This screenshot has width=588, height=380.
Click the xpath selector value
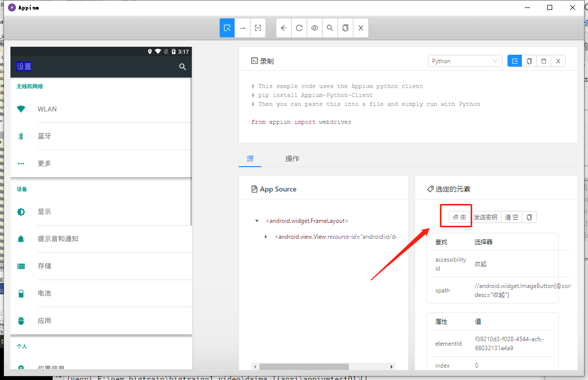522,290
